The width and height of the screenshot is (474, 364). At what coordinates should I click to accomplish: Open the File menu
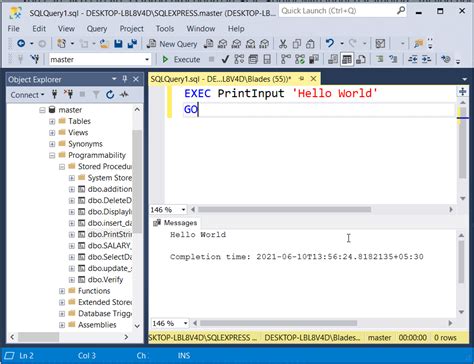(14, 29)
